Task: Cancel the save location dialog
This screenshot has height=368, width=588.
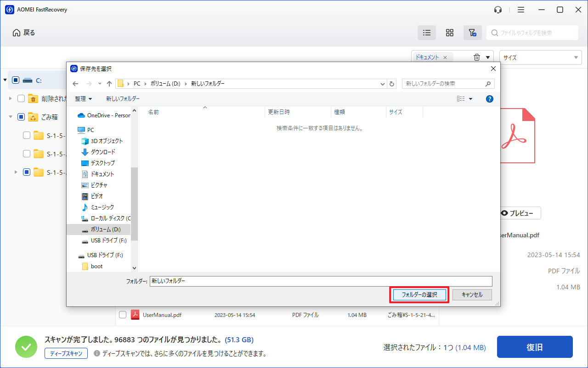Action: (x=472, y=295)
